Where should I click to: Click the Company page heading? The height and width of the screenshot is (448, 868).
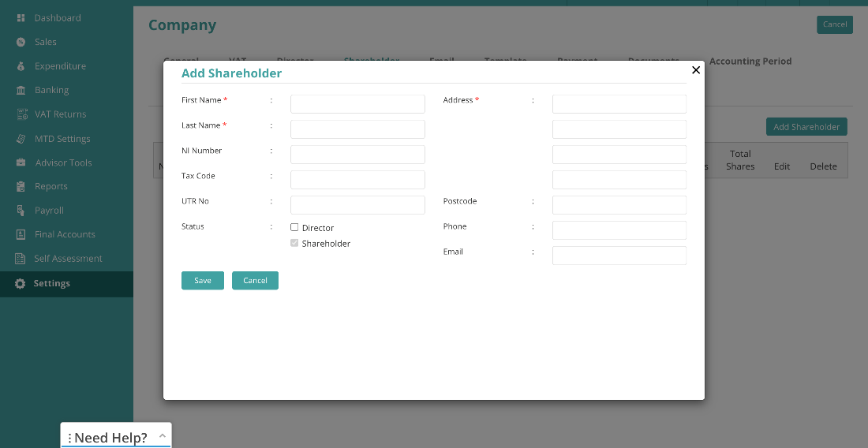click(x=182, y=25)
